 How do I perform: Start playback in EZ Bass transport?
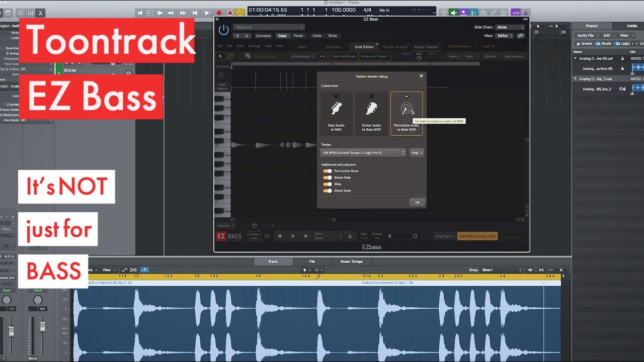point(293,236)
